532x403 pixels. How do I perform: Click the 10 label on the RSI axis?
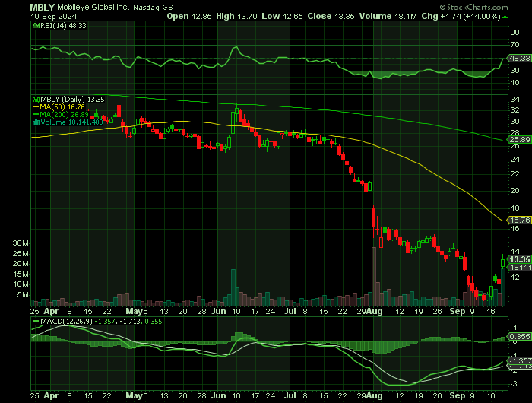(515, 83)
